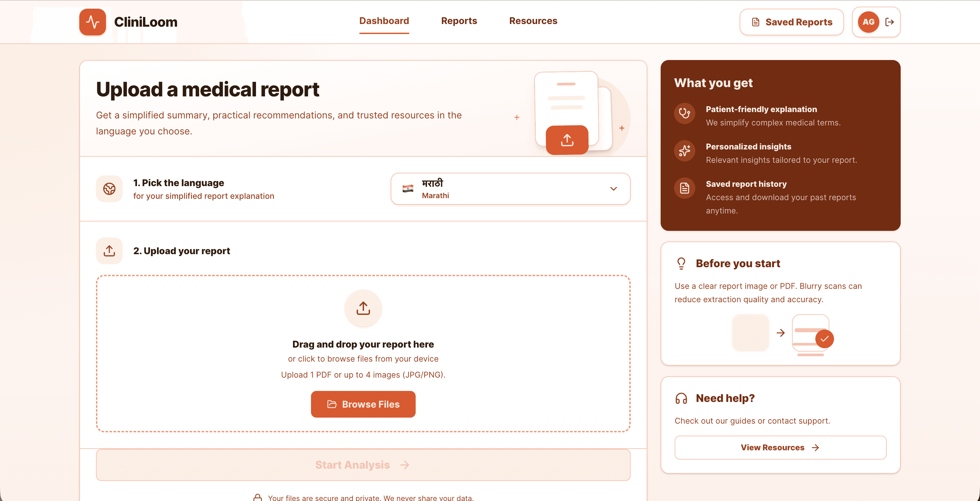Click the lightbulb icon in Before you start
The image size is (980, 501).
(681, 264)
